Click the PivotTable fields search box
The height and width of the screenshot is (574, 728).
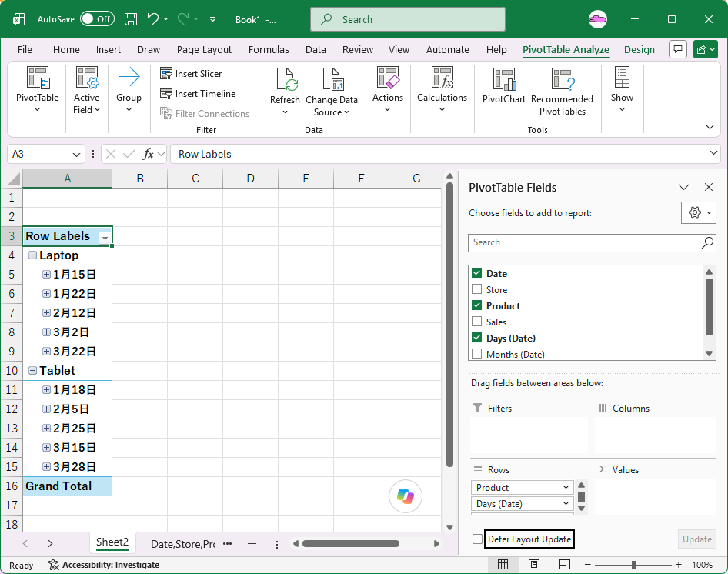pos(592,242)
